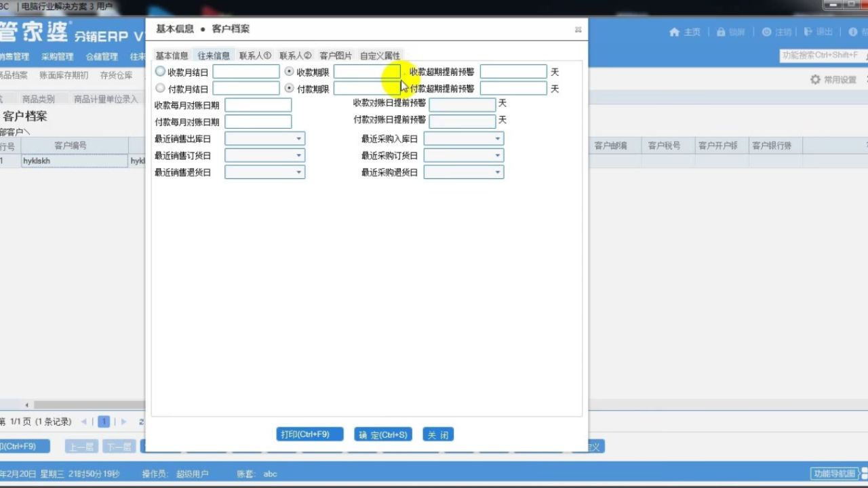This screenshot has width=868, height=488.
Task: Click the 付款期限 input field
Action: [x=367, y=88]
